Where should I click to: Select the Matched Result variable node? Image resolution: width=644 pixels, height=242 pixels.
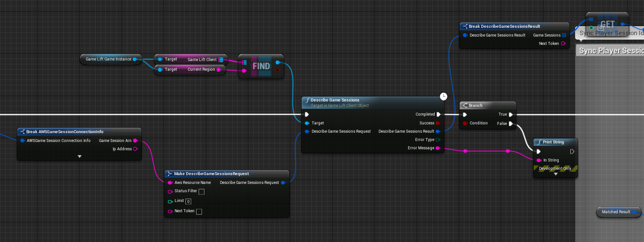616,212
